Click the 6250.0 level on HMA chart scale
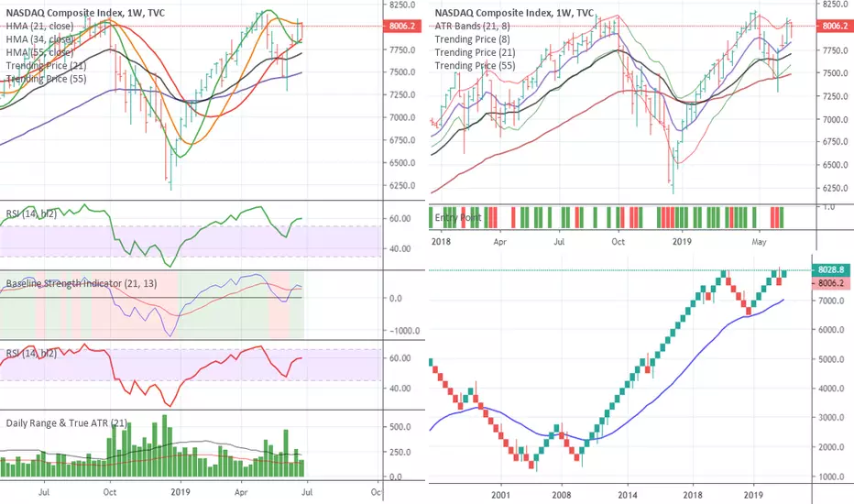Viewport: 854px width, 504px height. 402,186
